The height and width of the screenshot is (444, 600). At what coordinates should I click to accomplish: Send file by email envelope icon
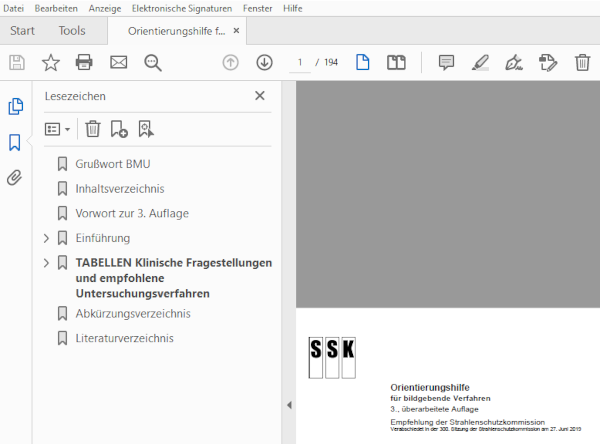pyautogui.click(x=118, y=63)
